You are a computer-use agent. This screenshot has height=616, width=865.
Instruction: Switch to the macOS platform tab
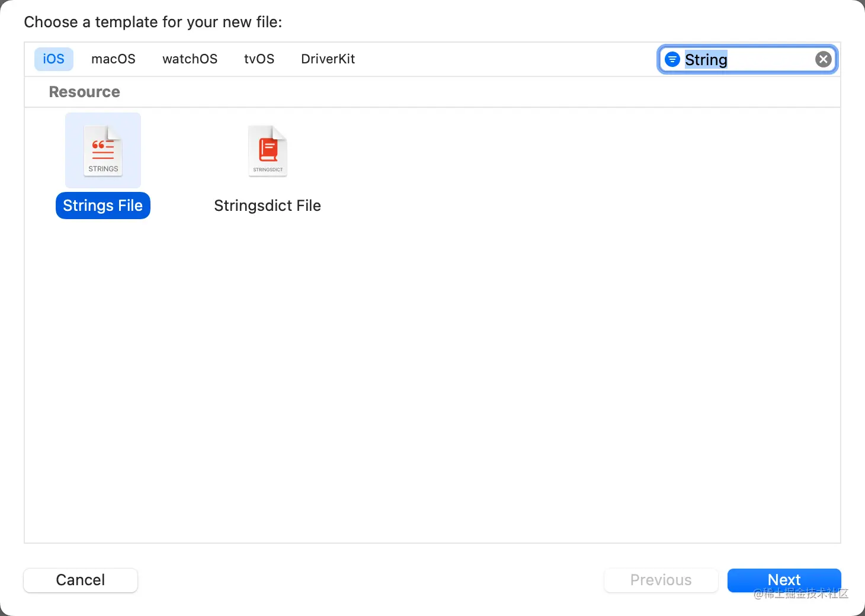113,59
